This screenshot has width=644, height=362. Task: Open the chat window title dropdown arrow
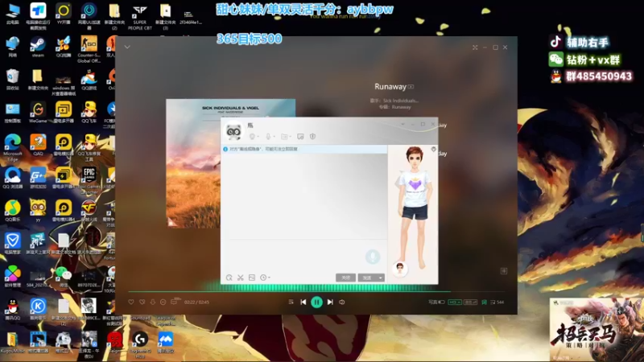coord(402,124)
